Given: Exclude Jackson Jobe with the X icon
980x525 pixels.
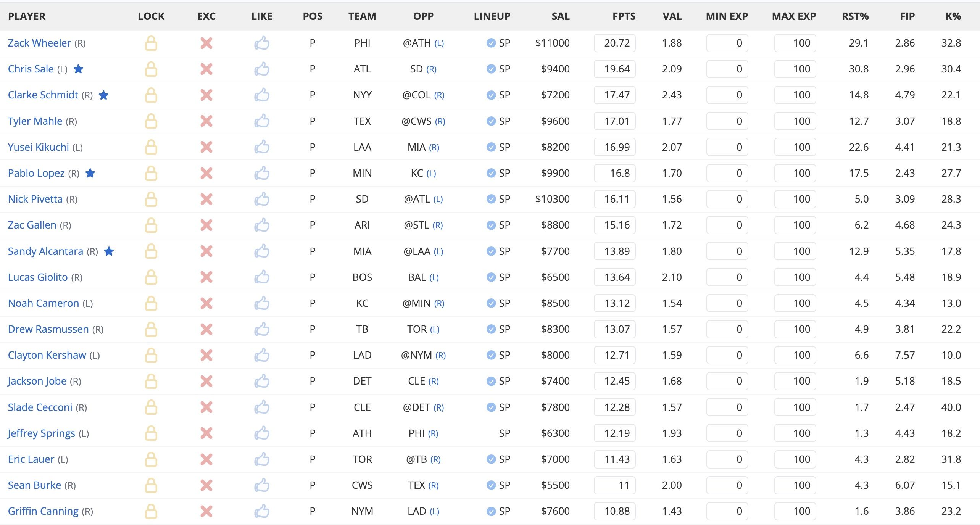Looking at the screenshot, I should (206, 381).
